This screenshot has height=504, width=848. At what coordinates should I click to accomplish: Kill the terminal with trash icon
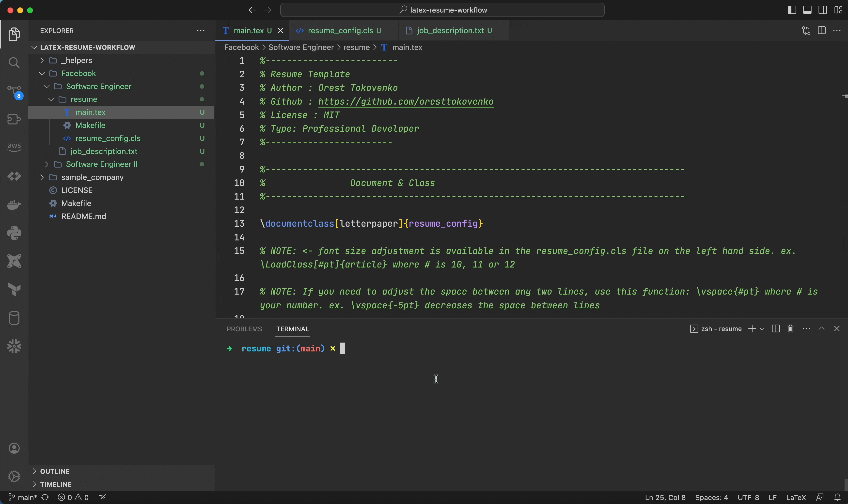[791, 329]
